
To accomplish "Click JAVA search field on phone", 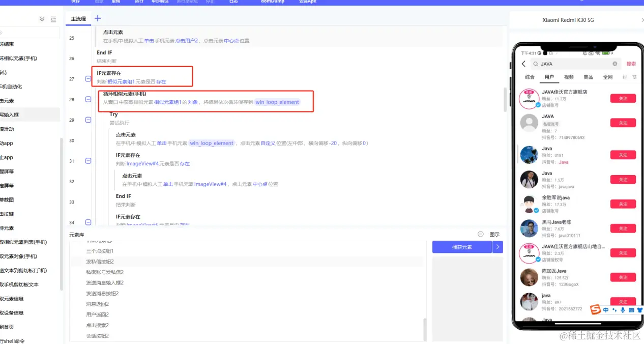I will coord(575,64).
